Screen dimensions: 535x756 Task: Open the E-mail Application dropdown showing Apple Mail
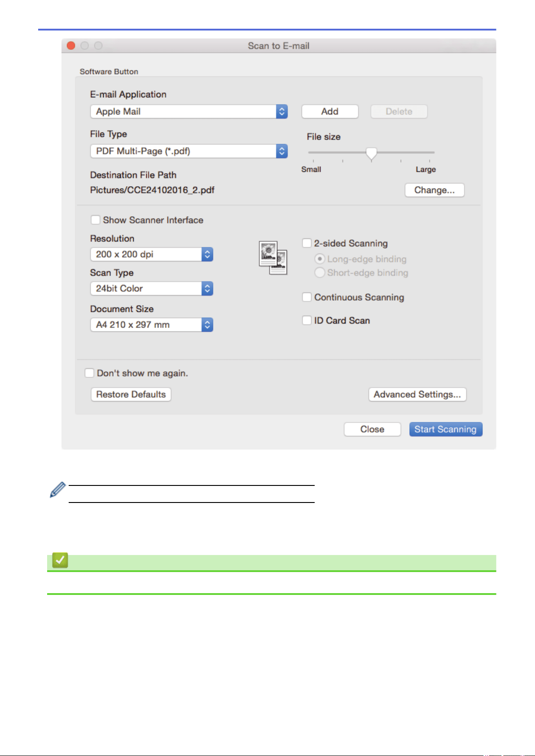click(x=189, y=111)
